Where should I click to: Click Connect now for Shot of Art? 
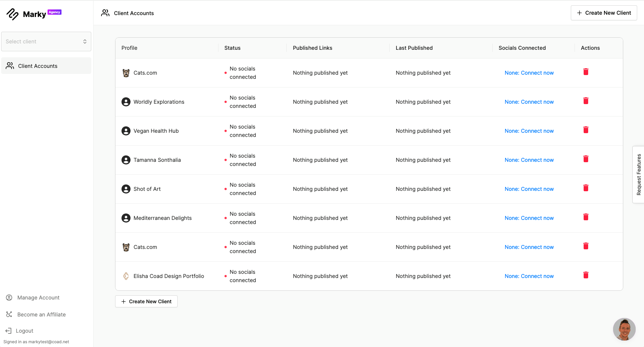(x=529, y=189)
